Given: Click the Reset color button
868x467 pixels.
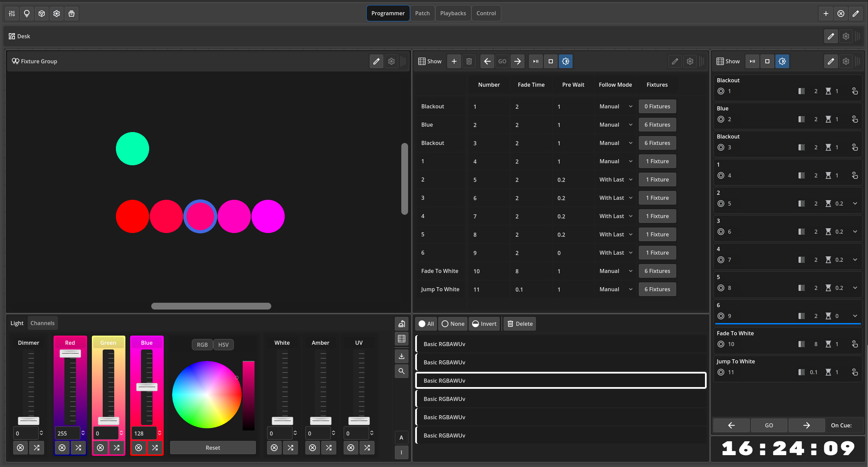Looking at the screenshot, I should (213, 448).
